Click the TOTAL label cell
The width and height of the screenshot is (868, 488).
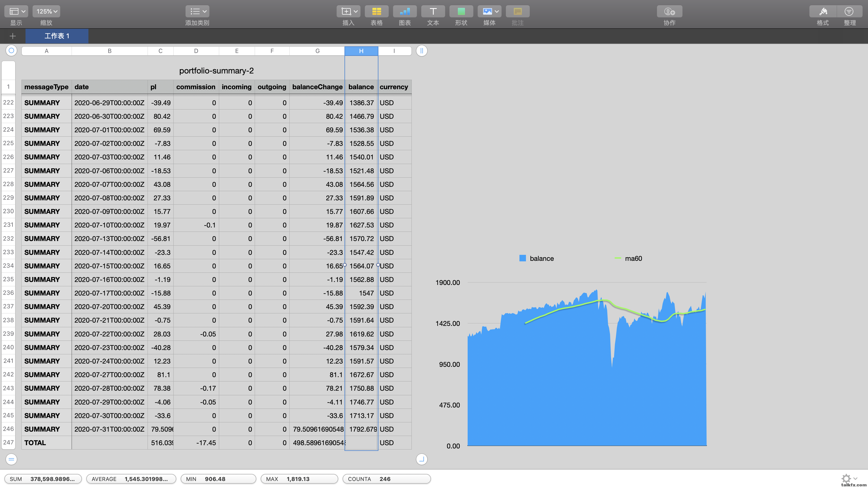46,442
